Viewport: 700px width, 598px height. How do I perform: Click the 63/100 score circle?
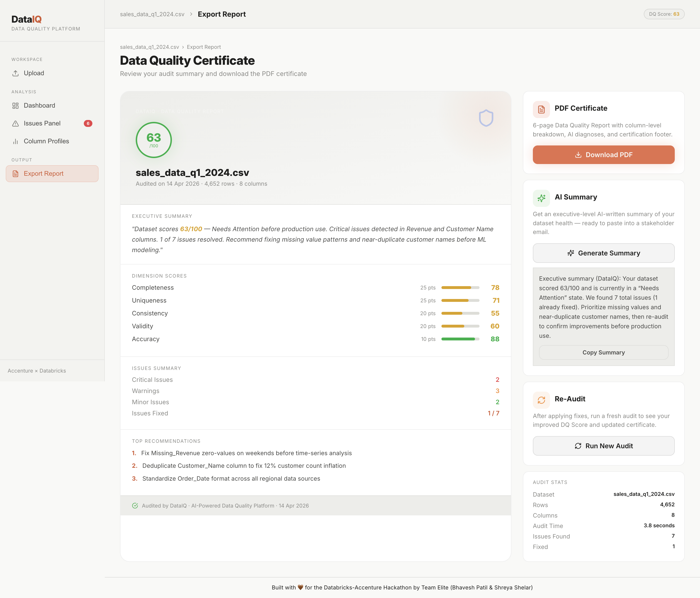154,140
